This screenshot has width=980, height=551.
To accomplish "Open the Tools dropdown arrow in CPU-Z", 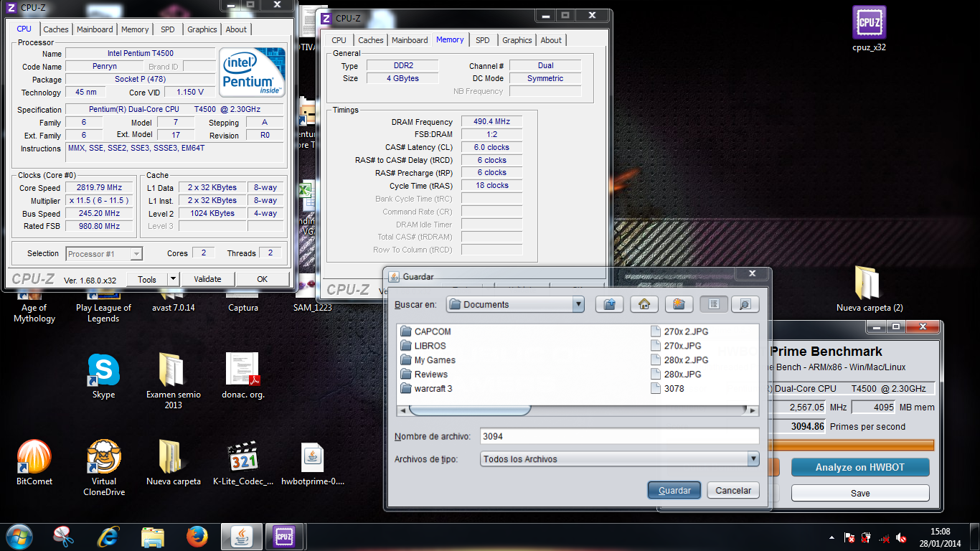I will tap(173, 279).
